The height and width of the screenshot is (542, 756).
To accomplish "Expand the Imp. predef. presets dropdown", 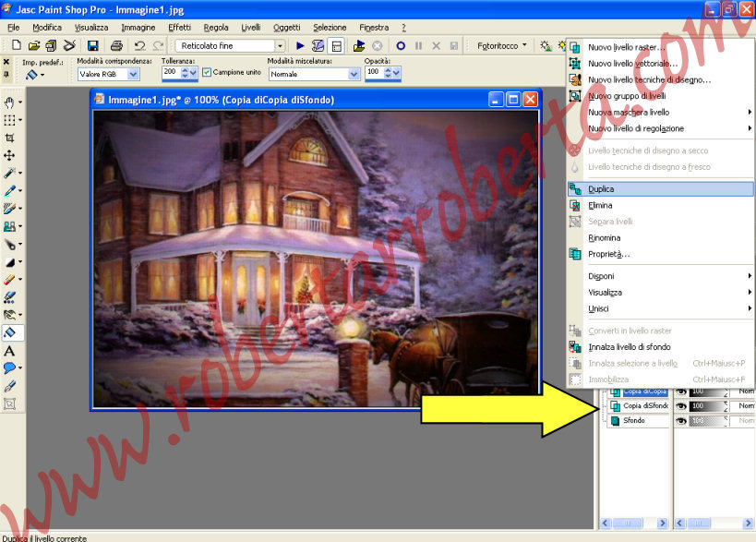I will coord(42,75).
